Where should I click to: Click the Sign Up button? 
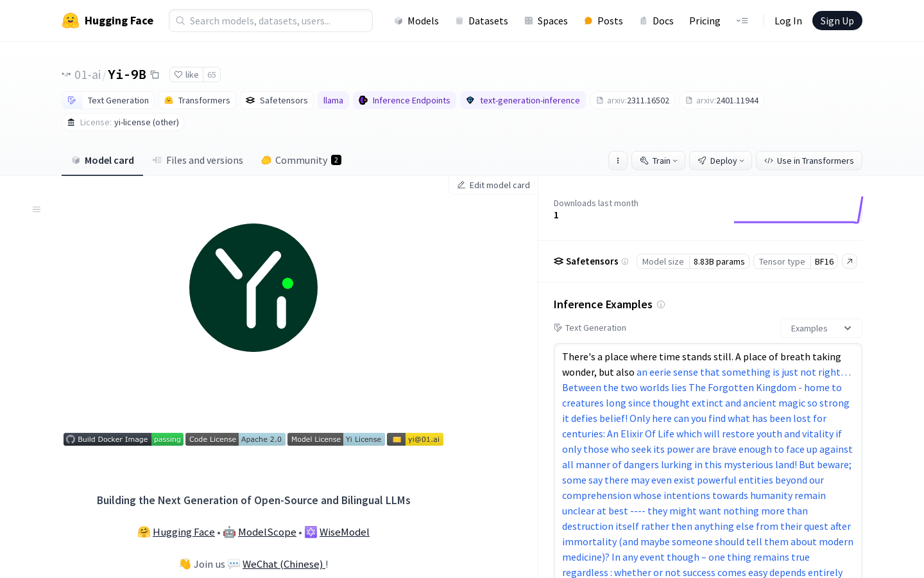click(x=837, y=21)
